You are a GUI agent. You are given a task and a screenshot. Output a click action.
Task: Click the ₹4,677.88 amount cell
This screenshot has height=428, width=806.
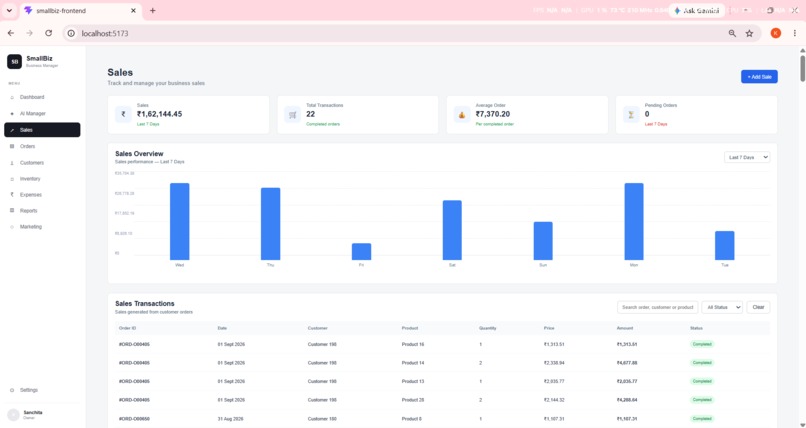coord(627,363)
